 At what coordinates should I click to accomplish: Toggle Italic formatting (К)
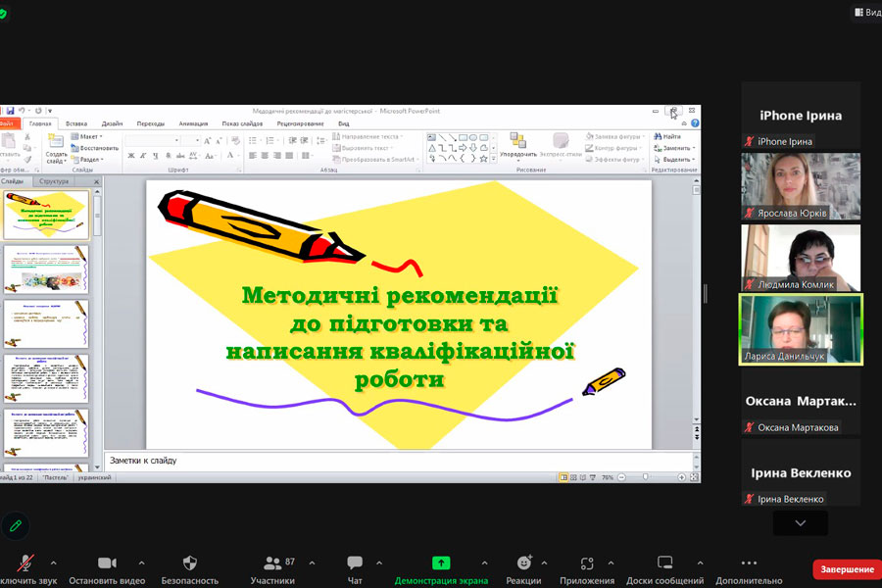[x=143, y=156]
